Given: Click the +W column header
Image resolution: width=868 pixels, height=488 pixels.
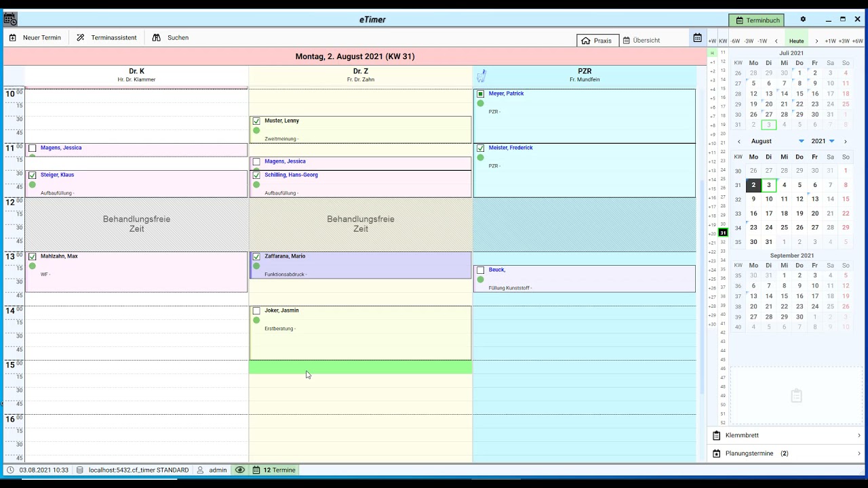Looking at the screenshot, I should pos(712,41).
